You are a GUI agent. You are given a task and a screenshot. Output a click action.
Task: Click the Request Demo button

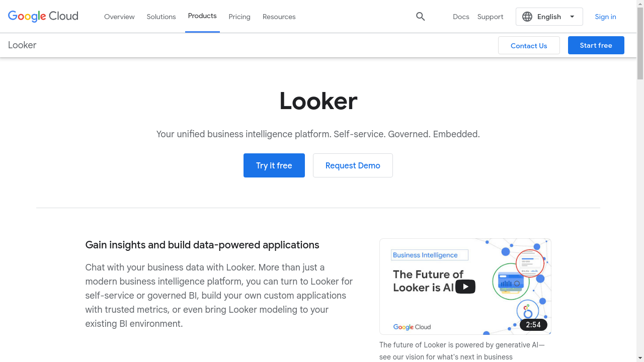coord(353,165)
